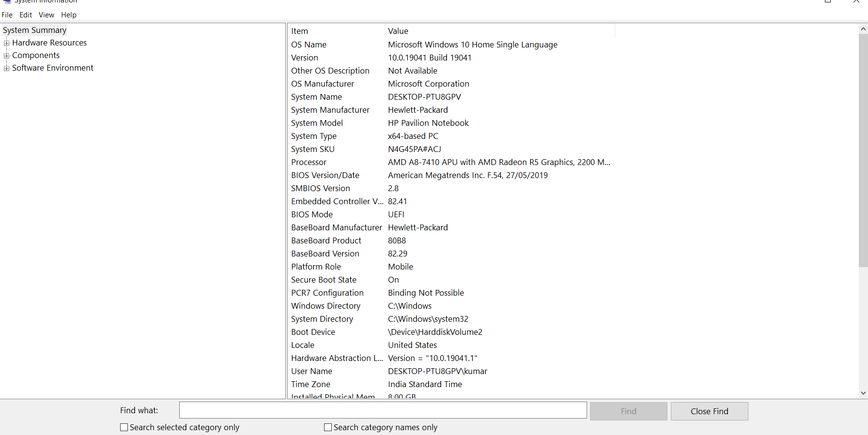The width and height of the screenshot is (868, 435).
Task: Click the scrollbar up arrow
Action: tap(863, 29)
